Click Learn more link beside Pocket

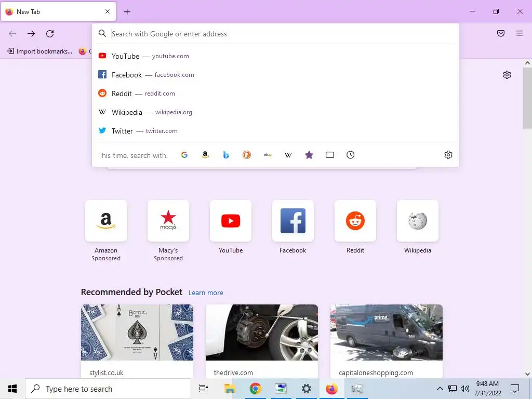point(206,293)
